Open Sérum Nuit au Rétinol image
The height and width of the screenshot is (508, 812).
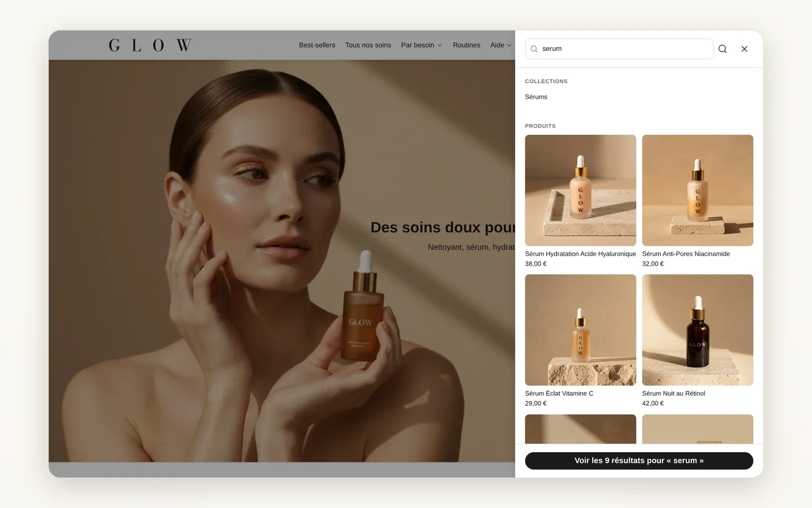pos(698,330)
